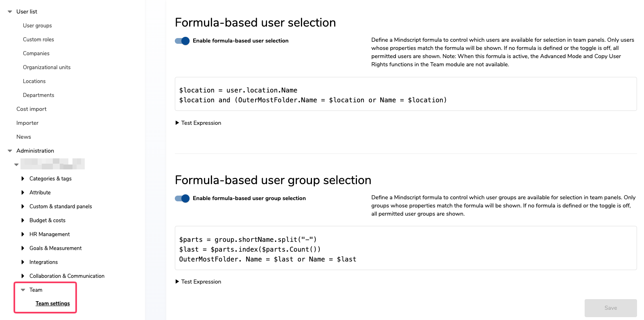Collapse the Team section arrow
Image resolution: width=644 pixels, height=320 pixels.
[23, 290]
